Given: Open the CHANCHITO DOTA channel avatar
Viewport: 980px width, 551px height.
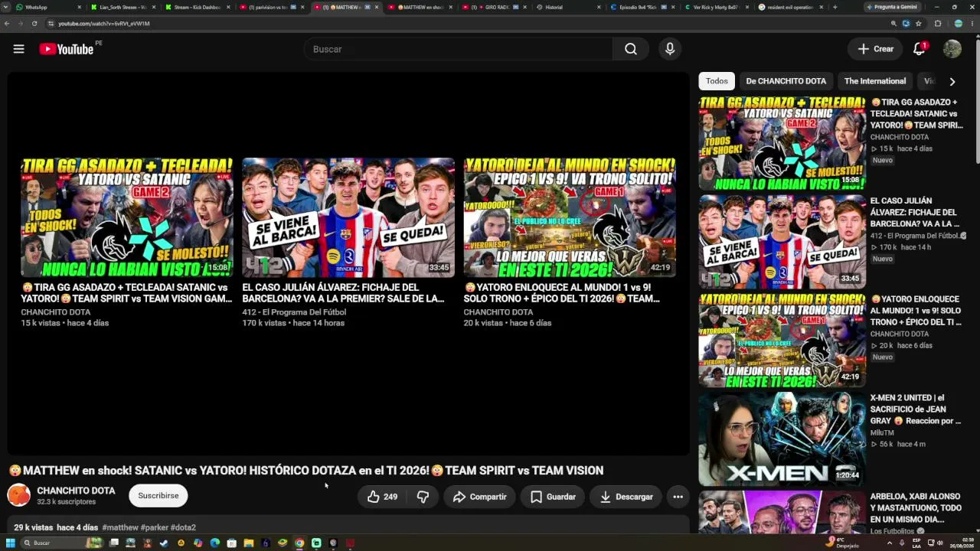Looking at the screenshot, I should pos(19,495).
